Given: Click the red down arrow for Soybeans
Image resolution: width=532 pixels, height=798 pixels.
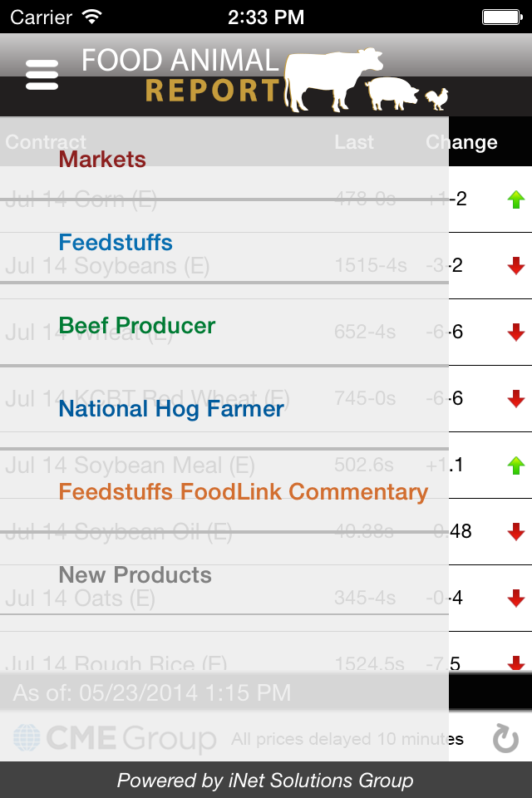Looking at the screenshot, I should pyautogui.click(x=516, y=266).
